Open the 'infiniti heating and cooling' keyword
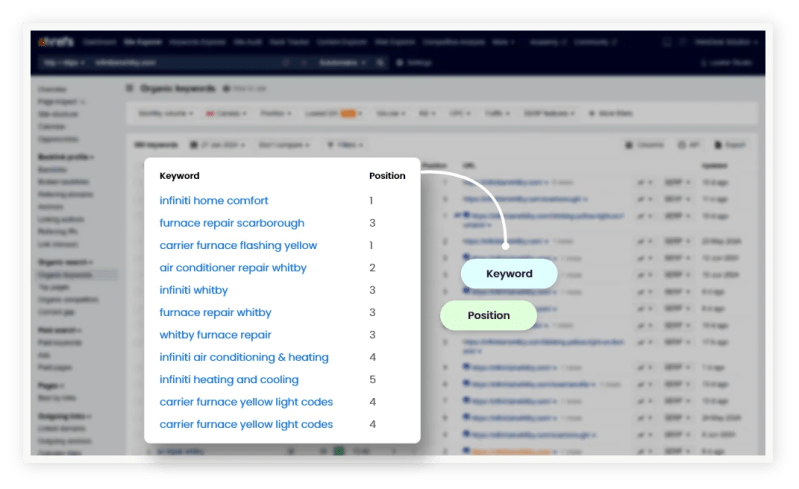This screenshot has height=489, width=799. click(x=229, y=379)
